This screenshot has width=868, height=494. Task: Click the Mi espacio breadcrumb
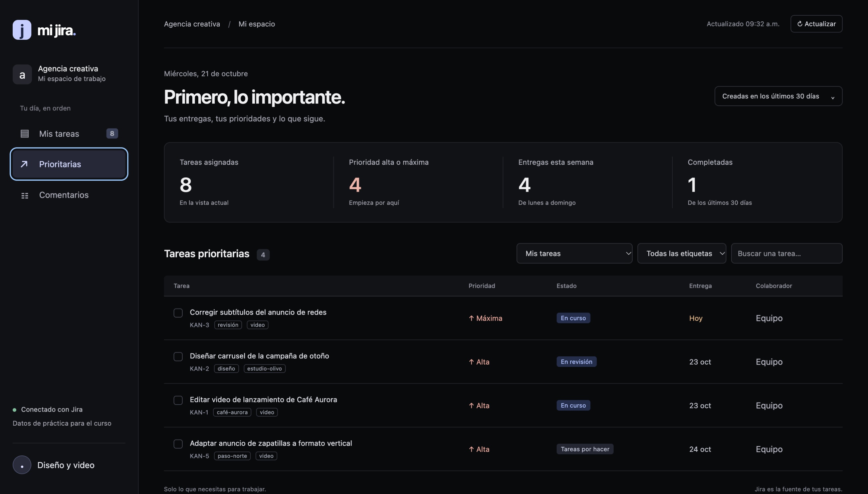[257, 24]
